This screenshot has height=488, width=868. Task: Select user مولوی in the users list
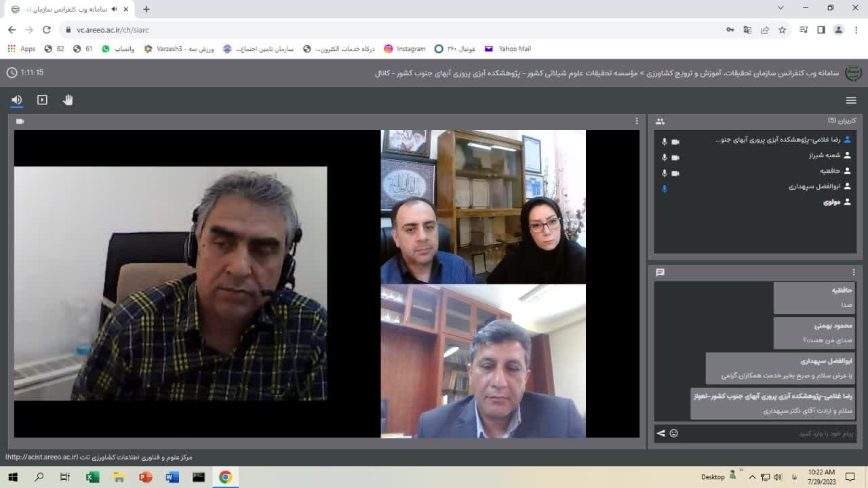(x=832, y=202)
